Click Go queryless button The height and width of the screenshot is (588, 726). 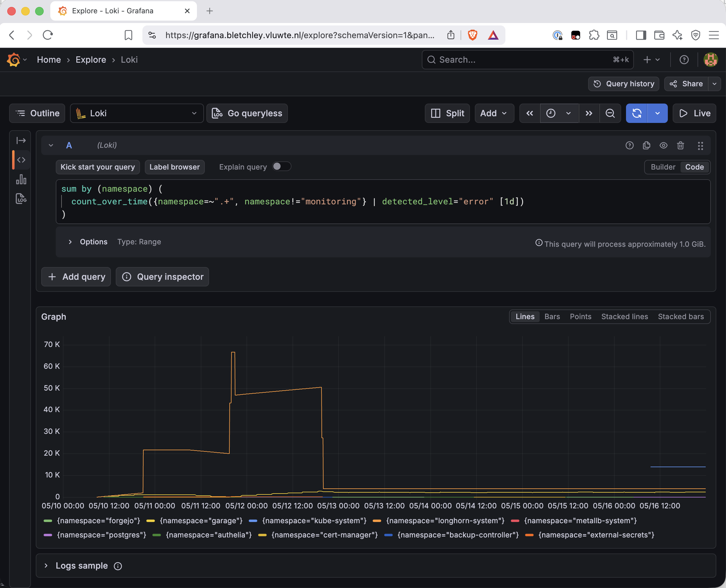247,113
